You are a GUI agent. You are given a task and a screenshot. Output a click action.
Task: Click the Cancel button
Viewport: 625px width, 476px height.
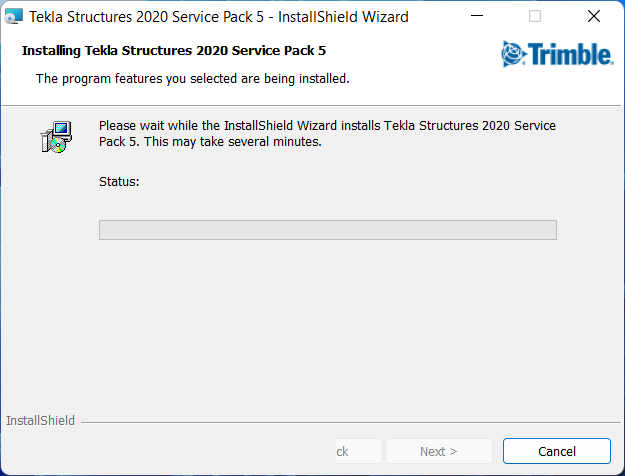[x=556, y=451]
